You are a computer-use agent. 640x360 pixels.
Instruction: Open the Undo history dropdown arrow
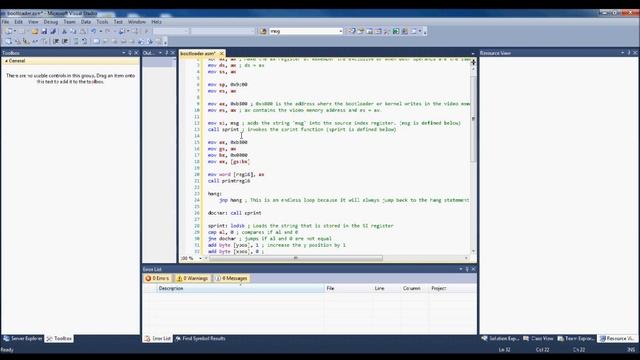pos(101,31)
